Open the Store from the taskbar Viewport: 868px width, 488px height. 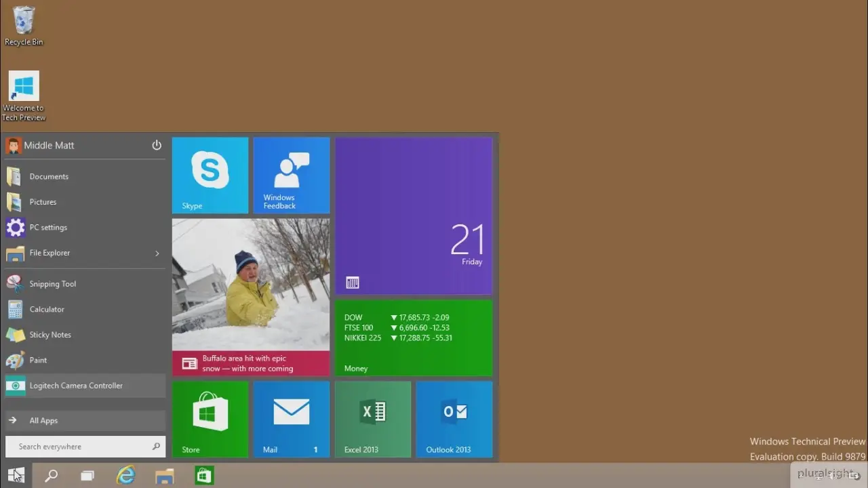204,476
